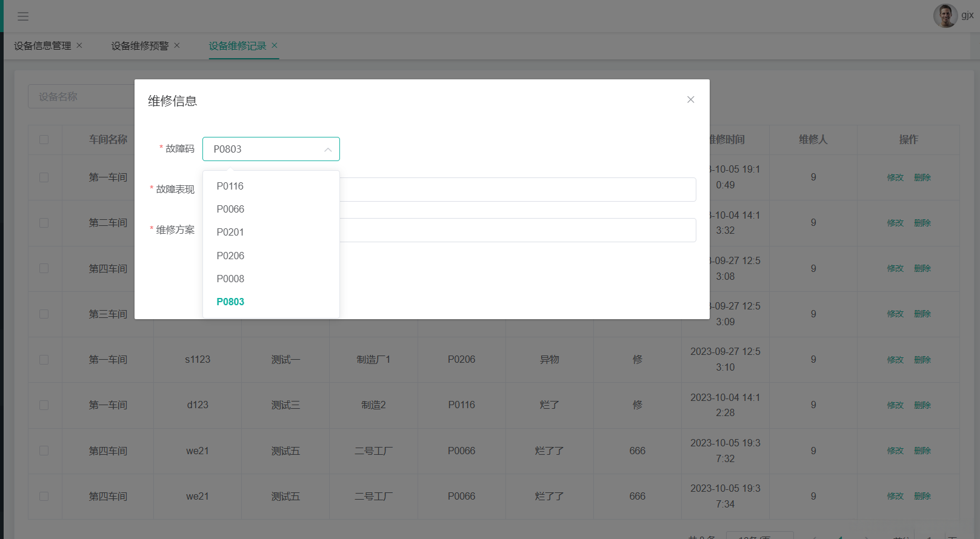Toggle the hamburger sidebar menu icon

coord(23,16)
